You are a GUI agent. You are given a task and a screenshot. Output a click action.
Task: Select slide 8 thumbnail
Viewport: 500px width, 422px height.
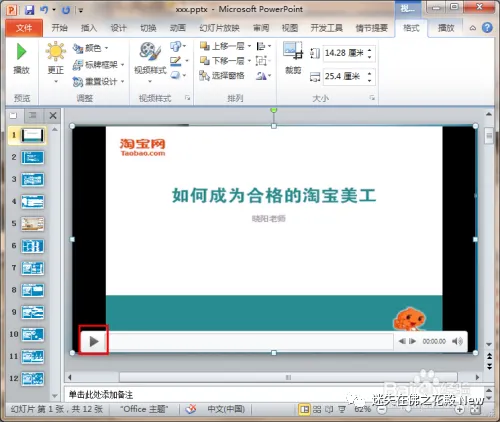click(32, 290)
